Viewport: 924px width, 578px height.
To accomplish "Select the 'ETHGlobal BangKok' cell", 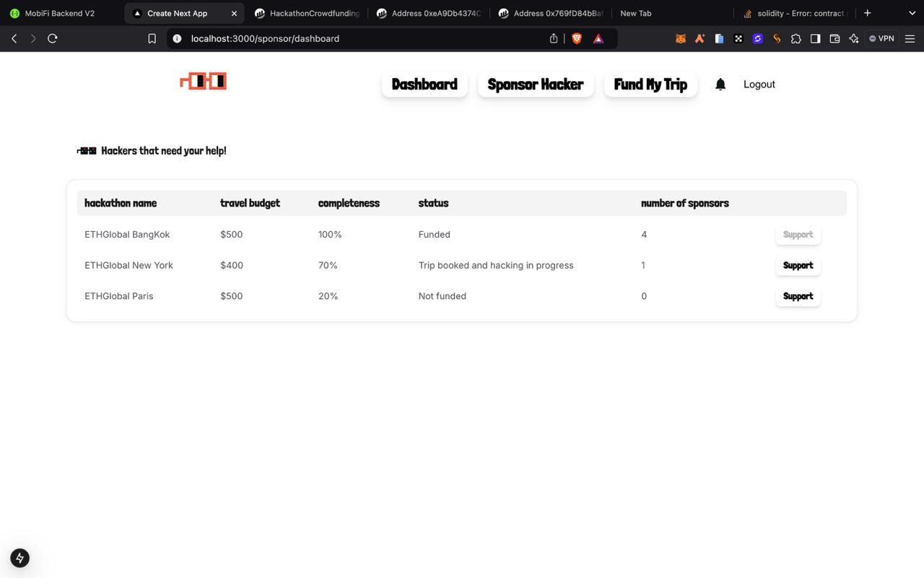I will (127, 235).
